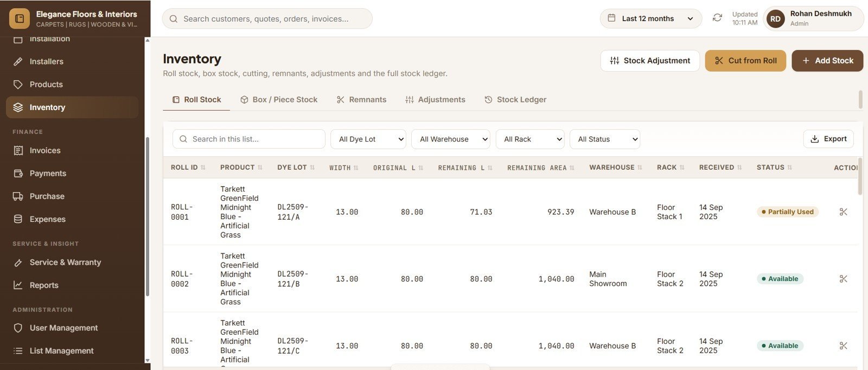Open the All Dye Lot dropdown
Viewport: 868px width, 370px height.
pos(368,139)
